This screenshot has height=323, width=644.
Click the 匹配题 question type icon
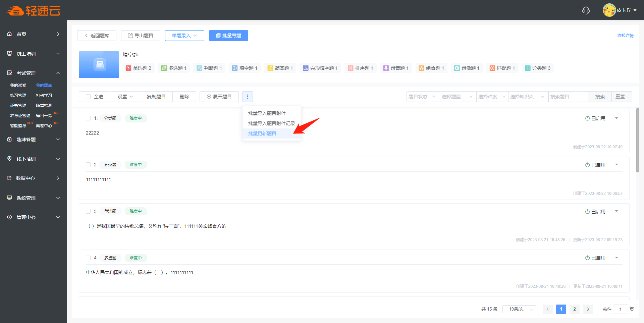[492, 68]
